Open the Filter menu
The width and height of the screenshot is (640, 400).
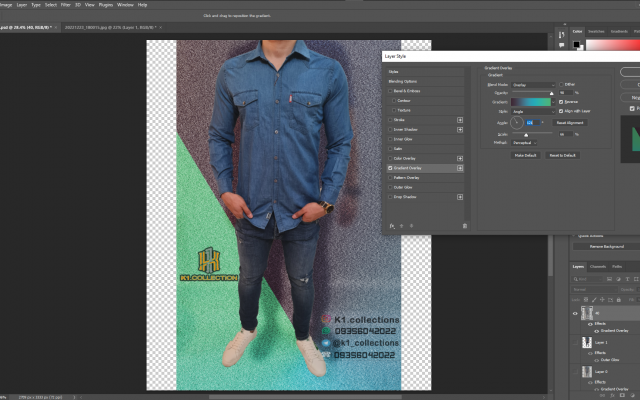[x=66, y=5]
